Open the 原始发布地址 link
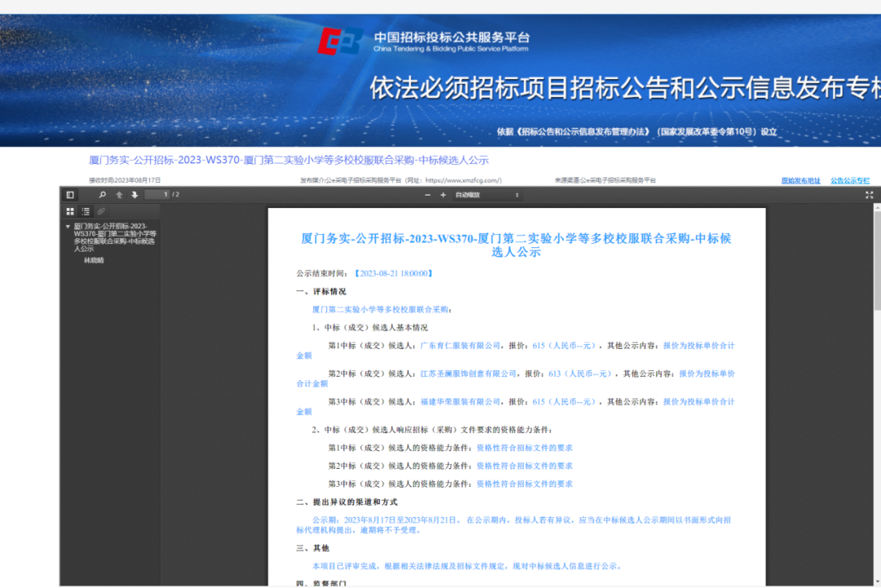Screen dimensions: 881x588 (x=801, y=181)
